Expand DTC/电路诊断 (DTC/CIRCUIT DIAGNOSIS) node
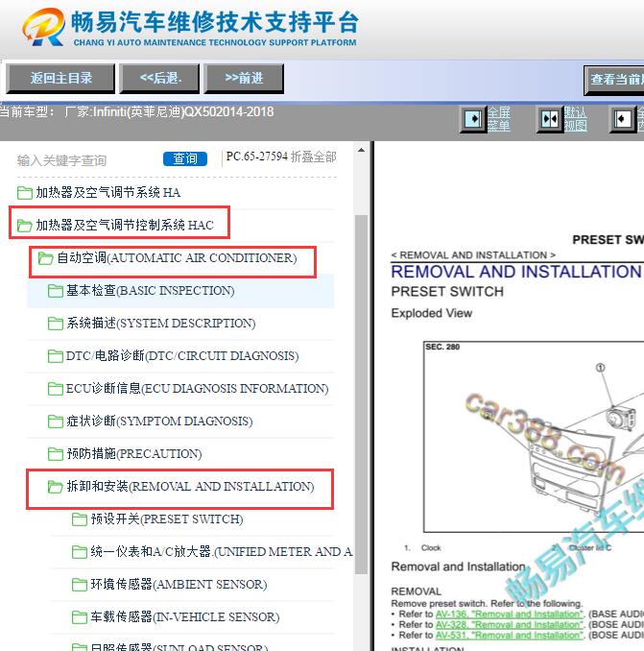The width and height of the screenshot is (644, 651). coord(182,356)
